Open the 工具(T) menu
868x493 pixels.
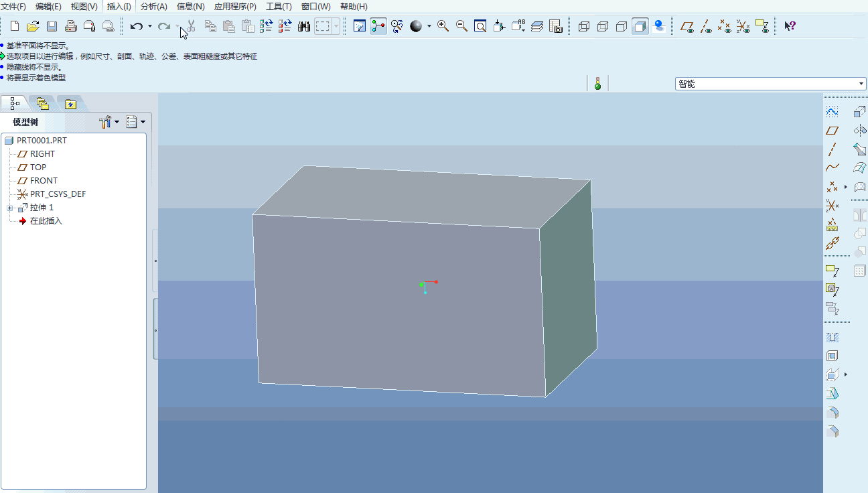click(x=279, y=7)
